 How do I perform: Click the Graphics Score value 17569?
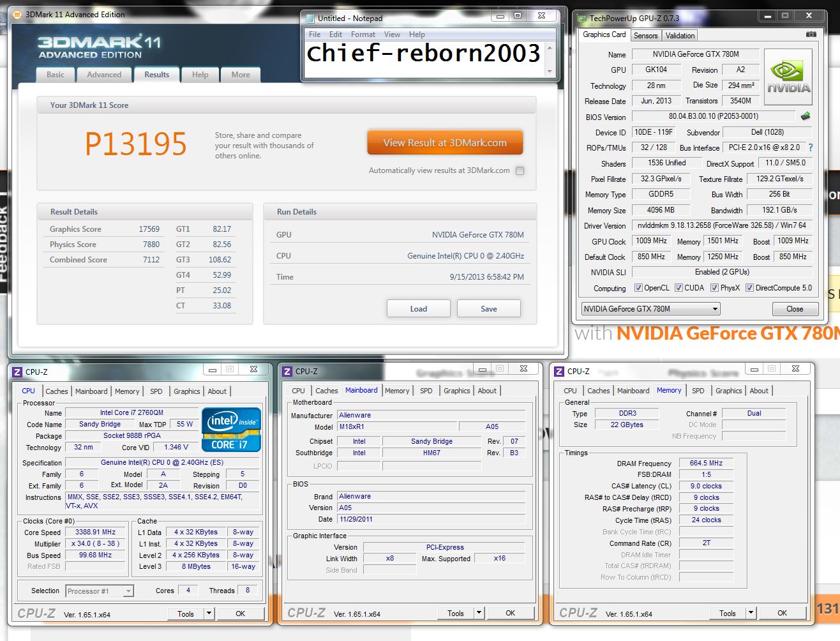[149, 229]
